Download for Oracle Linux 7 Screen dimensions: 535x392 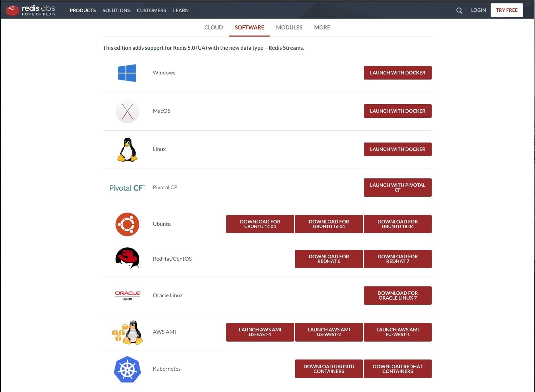397,296
